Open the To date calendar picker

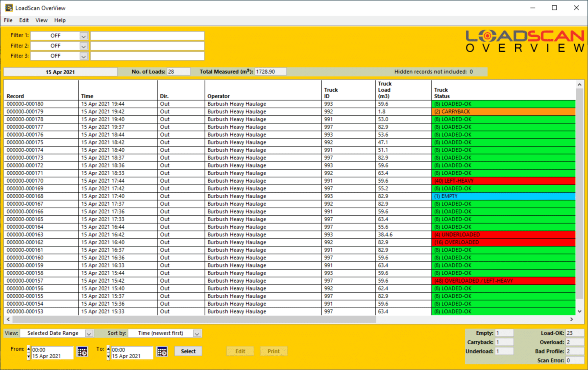(x=162, y=351)
